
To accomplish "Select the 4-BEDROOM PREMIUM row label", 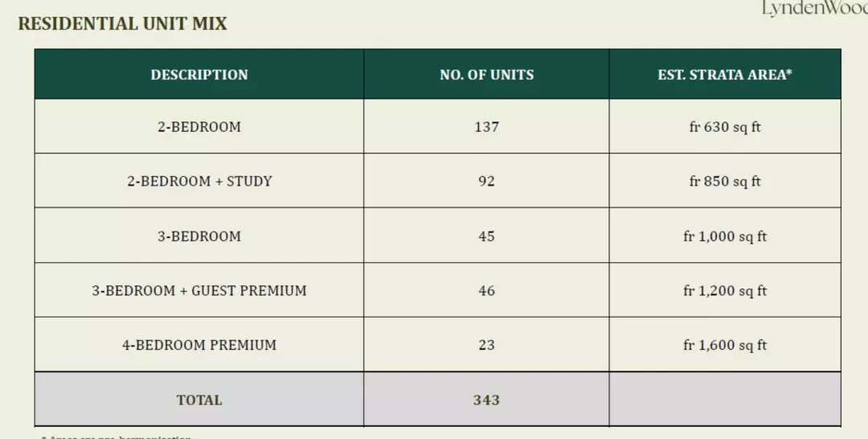I will (199, 345).
